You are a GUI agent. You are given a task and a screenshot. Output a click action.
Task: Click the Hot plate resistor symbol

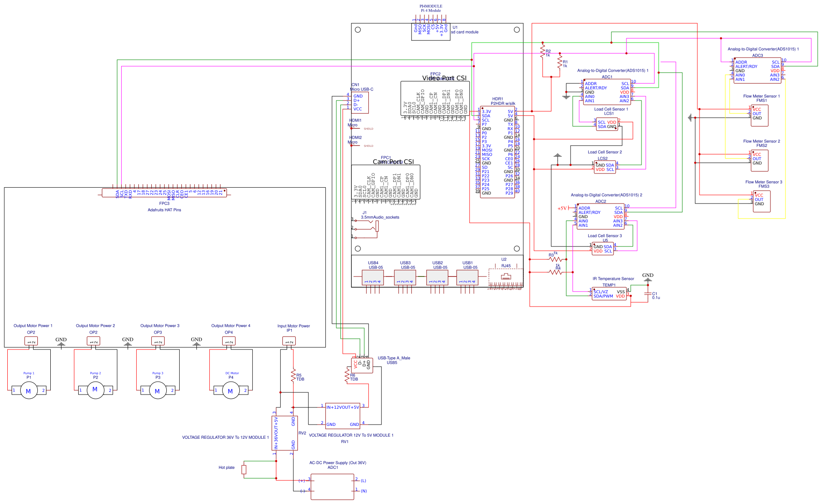click(x=244, y=469)
